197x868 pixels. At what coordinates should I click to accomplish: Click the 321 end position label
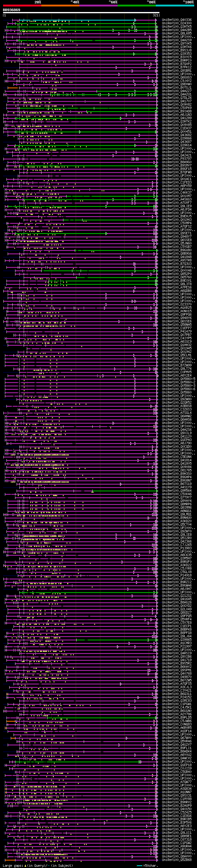(155, 15)
